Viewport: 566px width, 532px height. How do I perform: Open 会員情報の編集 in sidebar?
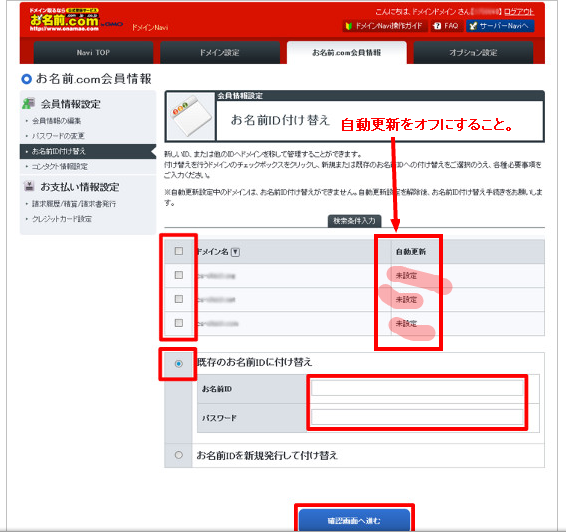(56, 121)
